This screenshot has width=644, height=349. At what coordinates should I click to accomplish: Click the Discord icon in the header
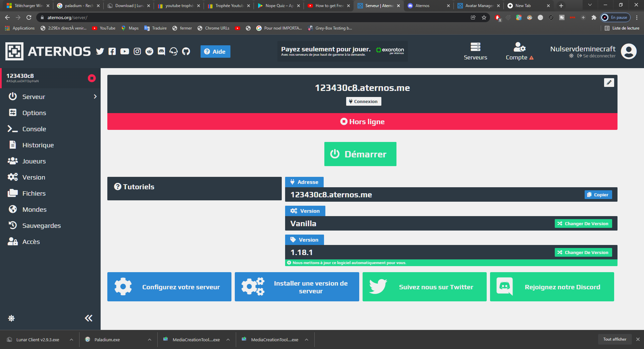coord(161,51)
